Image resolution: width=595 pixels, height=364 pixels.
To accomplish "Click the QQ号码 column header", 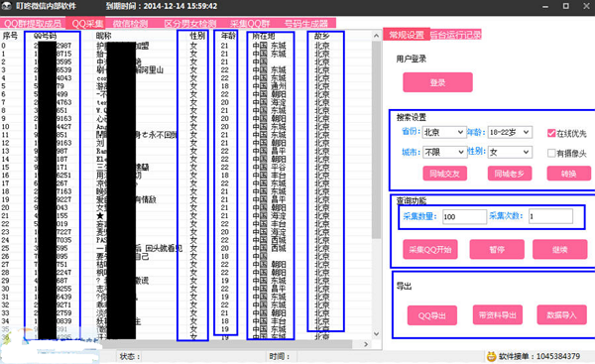I will pos(45,36).
